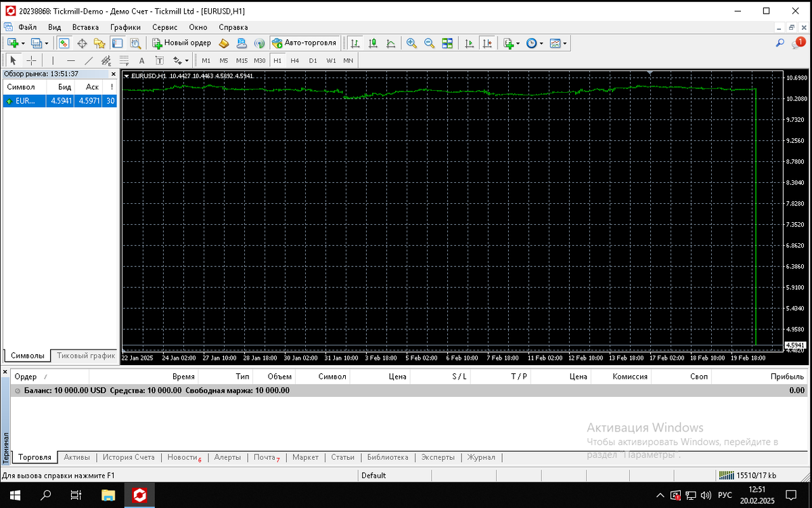
Task: Select the Crosshair cursor tool
Action: pyautogui.click(x=31, y=60)
